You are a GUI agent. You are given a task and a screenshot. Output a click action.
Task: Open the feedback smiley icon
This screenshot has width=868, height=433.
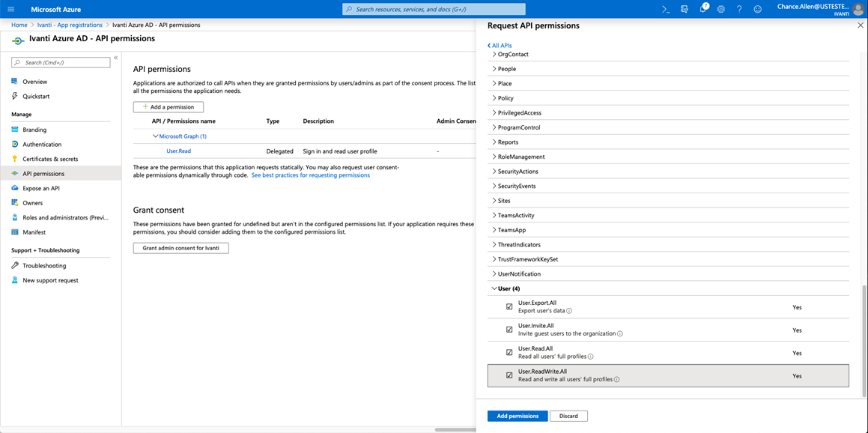click(756, 9)
